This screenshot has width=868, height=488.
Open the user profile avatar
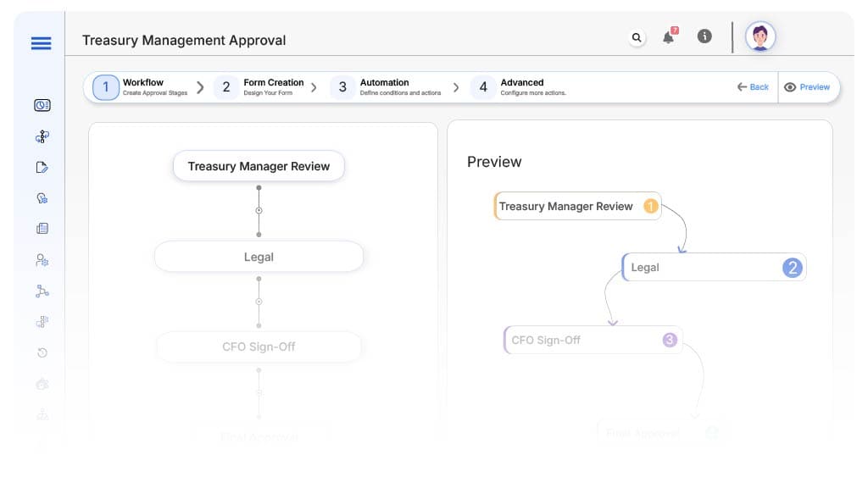[x=760, y=36]
